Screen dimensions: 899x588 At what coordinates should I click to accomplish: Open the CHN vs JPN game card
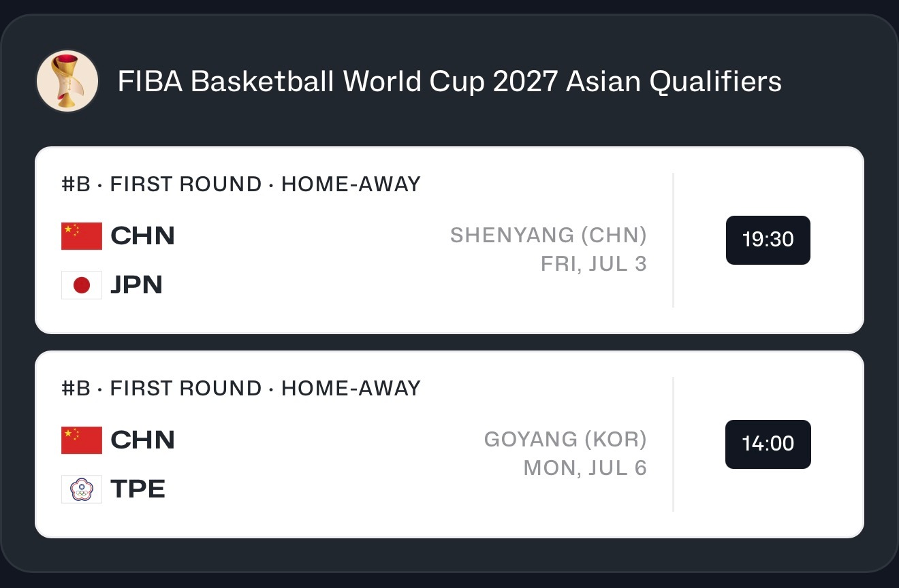coord(449,240)
